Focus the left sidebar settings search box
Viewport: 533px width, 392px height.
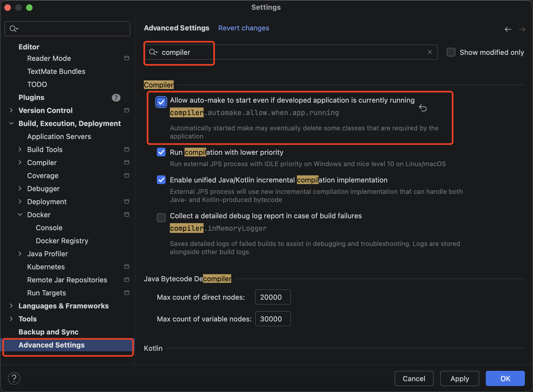point(71,29)
